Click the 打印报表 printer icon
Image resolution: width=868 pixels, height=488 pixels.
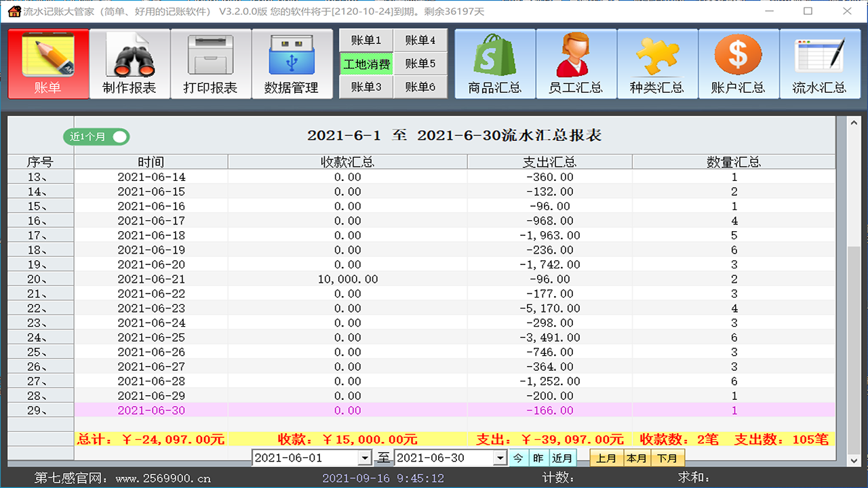[210, 63]
